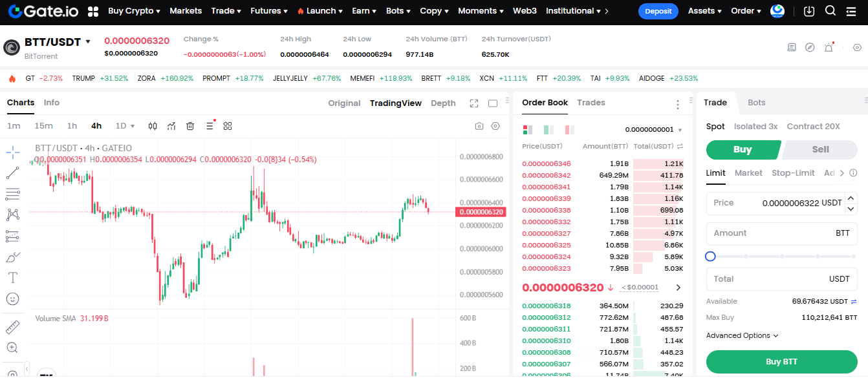The width and height of the screenshot is (868, 378).
Task: Select the brush drawing tool
Action: pyautogui.click(x=12, y=257)
